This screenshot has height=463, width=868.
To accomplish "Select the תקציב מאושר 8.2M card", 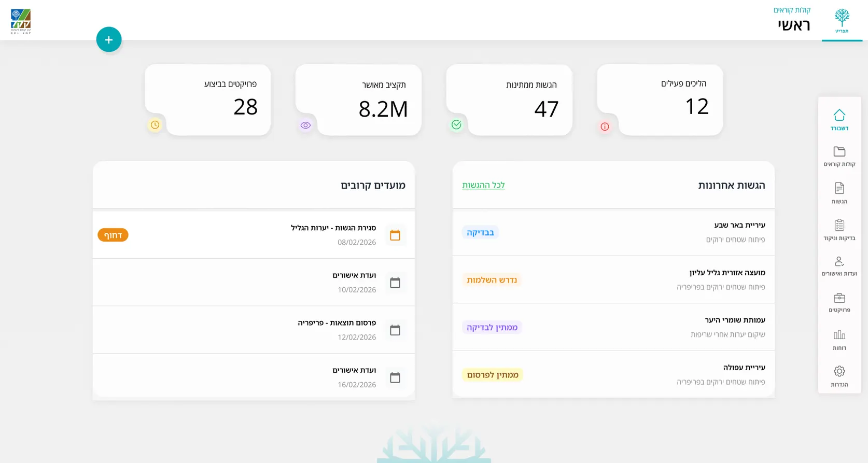I will click(358, 100).
